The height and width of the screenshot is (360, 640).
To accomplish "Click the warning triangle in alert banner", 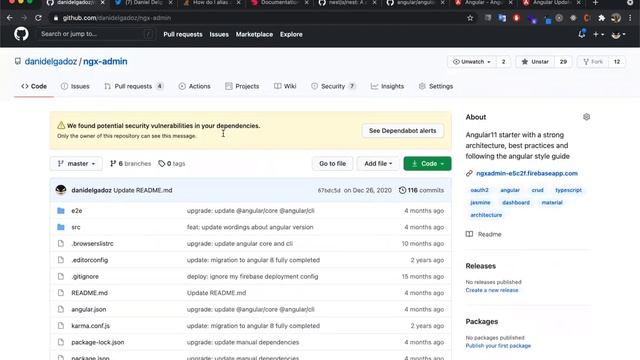I will pyautogui.click(x=61, y=125).
